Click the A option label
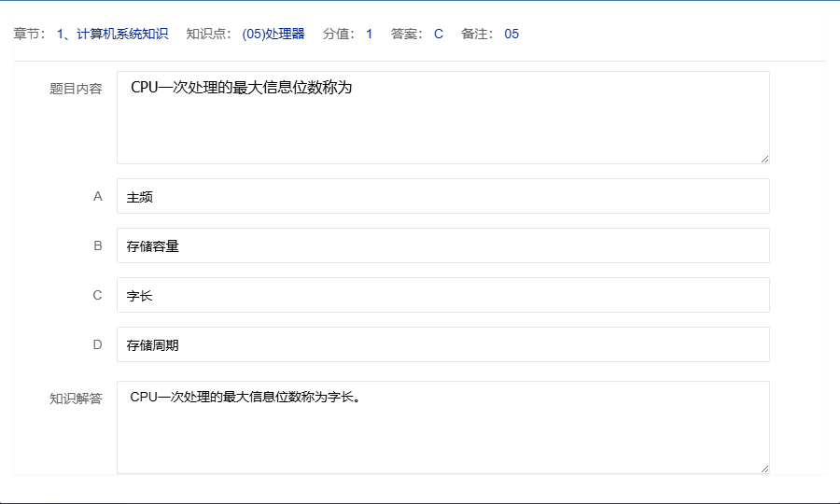The height and width of the screenshot is (504, 840). [x=97, y=196]
